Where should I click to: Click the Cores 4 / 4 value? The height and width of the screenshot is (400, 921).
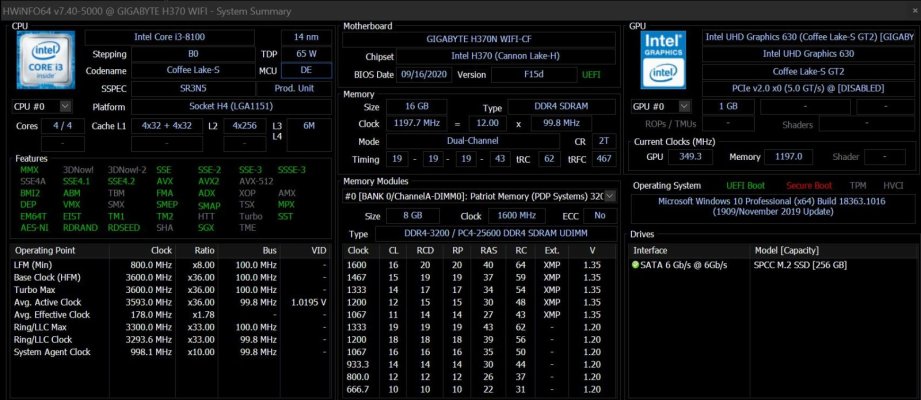pos(63,126)
